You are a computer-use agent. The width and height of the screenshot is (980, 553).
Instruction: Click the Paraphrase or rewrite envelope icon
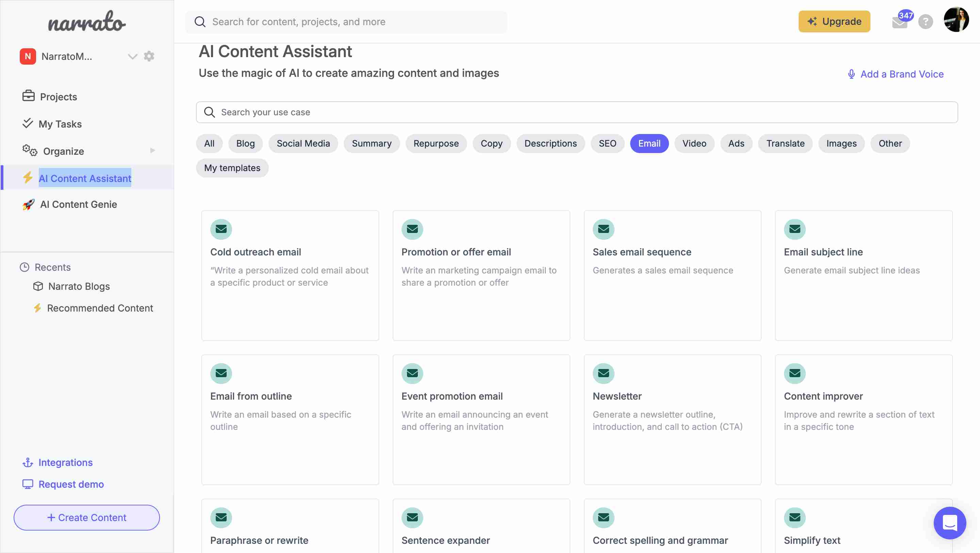coord(221,517)
